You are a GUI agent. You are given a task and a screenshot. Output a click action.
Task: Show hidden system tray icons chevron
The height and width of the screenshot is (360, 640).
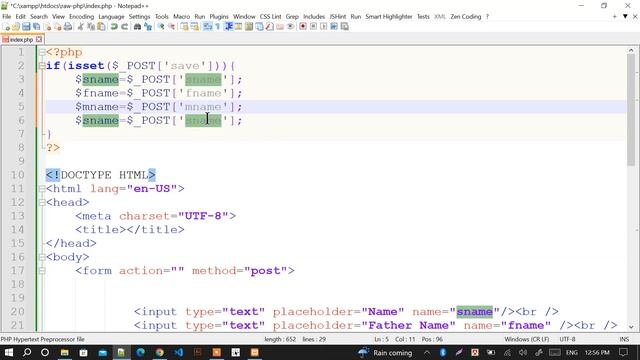click(427, 352)
